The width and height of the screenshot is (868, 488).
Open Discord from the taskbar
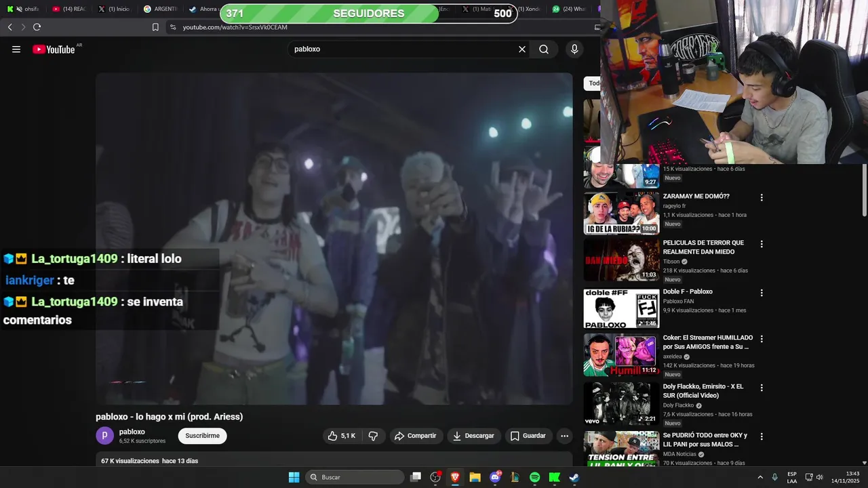click(495, 477)
